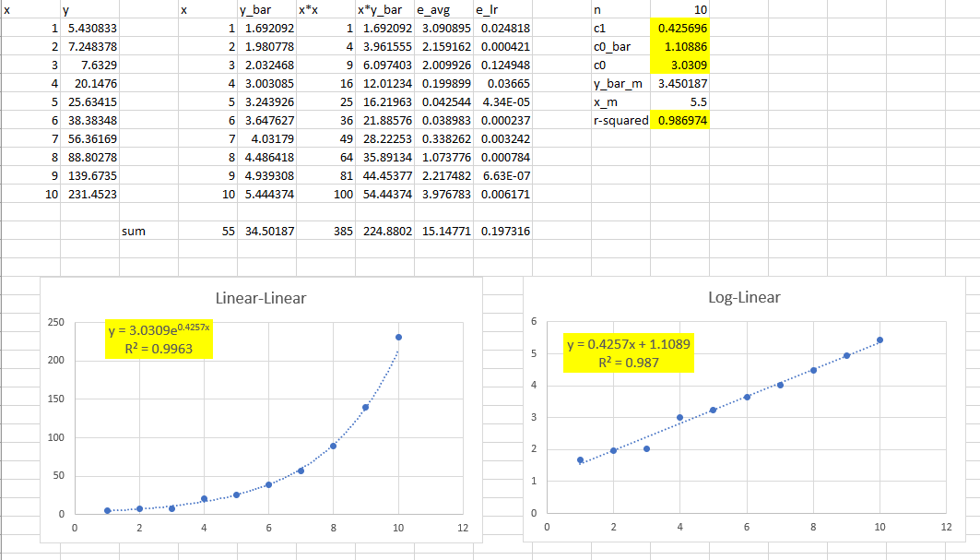Click the e_avg column header

pos(443,10)
